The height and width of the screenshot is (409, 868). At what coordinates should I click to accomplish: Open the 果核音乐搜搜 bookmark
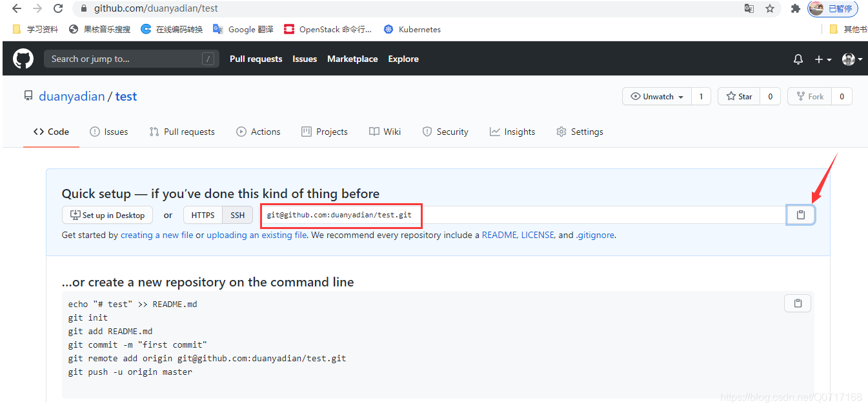coord(99,29)
